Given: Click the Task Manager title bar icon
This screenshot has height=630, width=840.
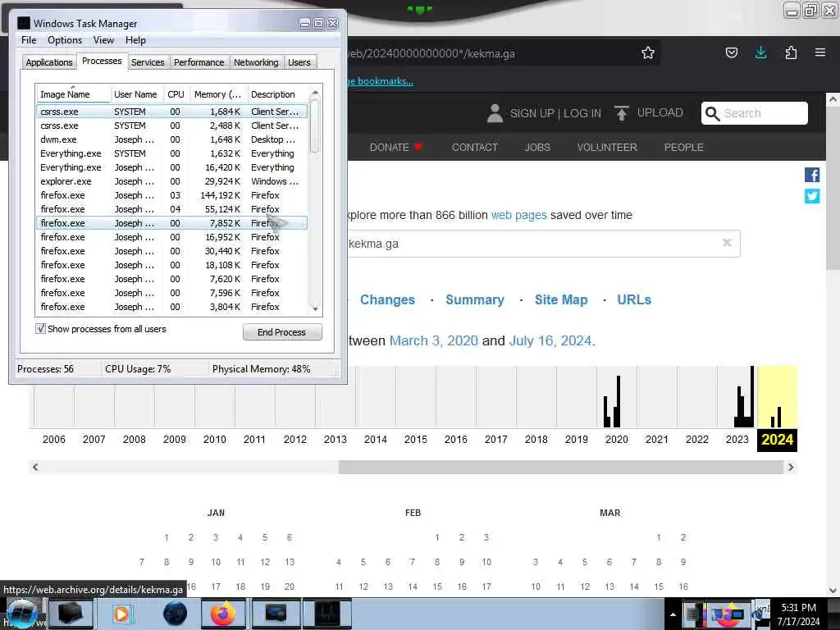Looking at the screenshot, I should coord(24,23).
